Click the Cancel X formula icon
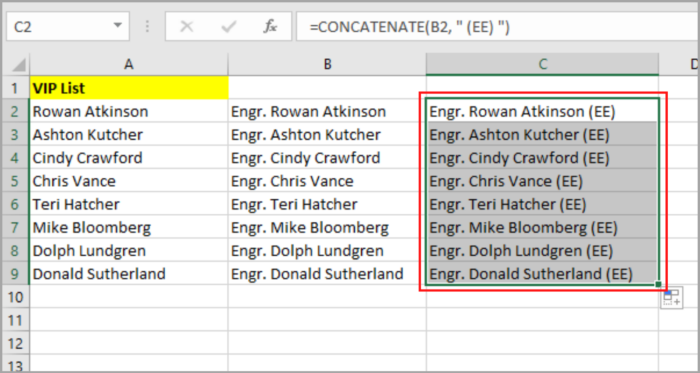The image size is (700, 373). tap(186, 27)
